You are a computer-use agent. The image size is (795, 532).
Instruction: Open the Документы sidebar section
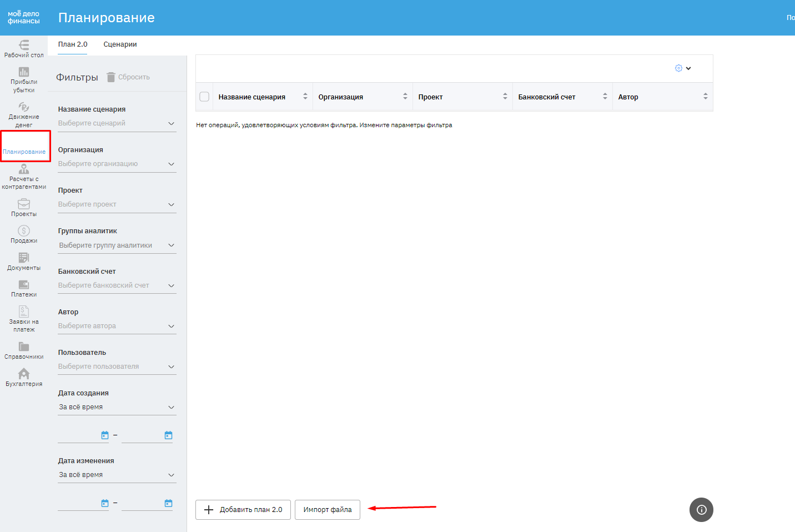pyautogui.click(x=24, y=262)
